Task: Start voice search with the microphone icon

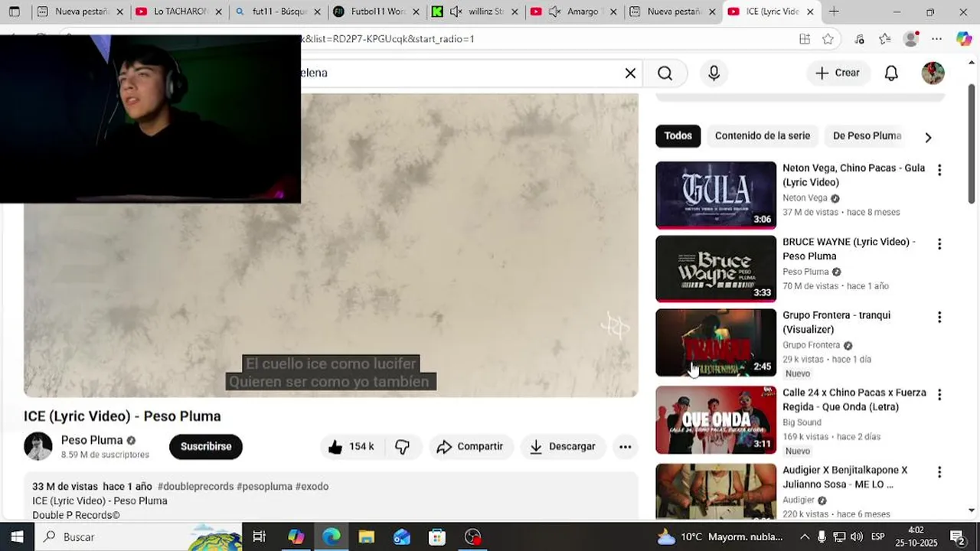Action: [714, 73]
